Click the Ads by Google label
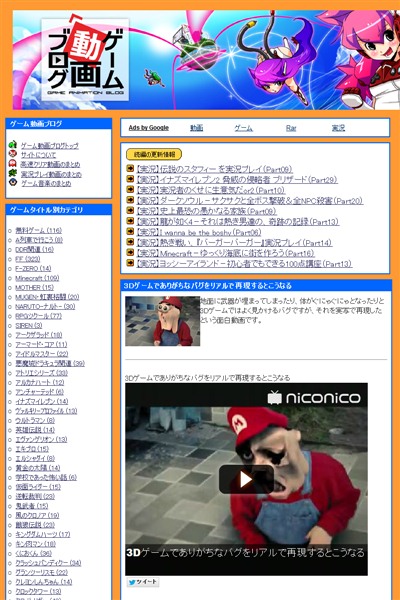 (x=149, y=128)
